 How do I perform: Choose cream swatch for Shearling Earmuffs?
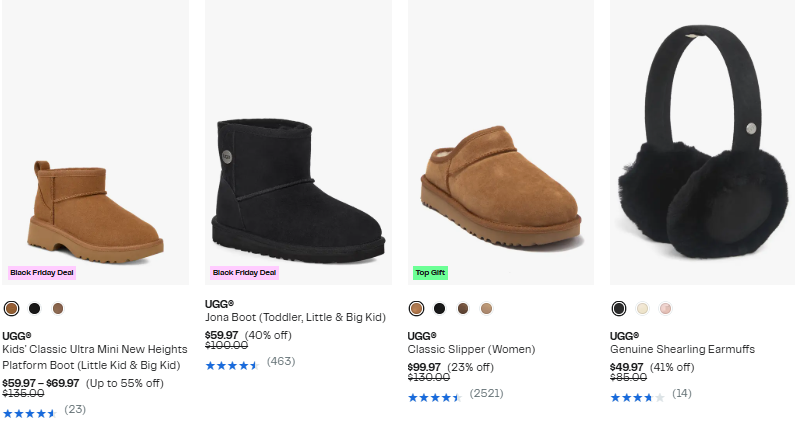pyautogui.click(x=643, y=308)
